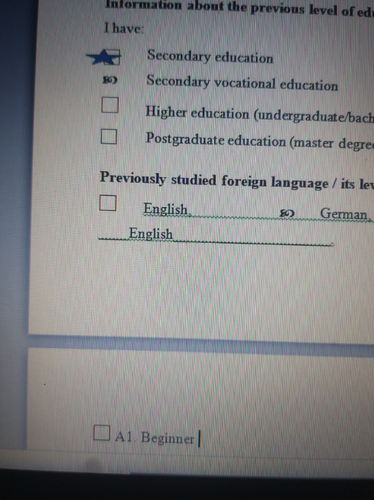The height and width of the screenshot is (500, 374).
Task: Click the 'Information about the previous level' heading
Action: tap(239, 8)
